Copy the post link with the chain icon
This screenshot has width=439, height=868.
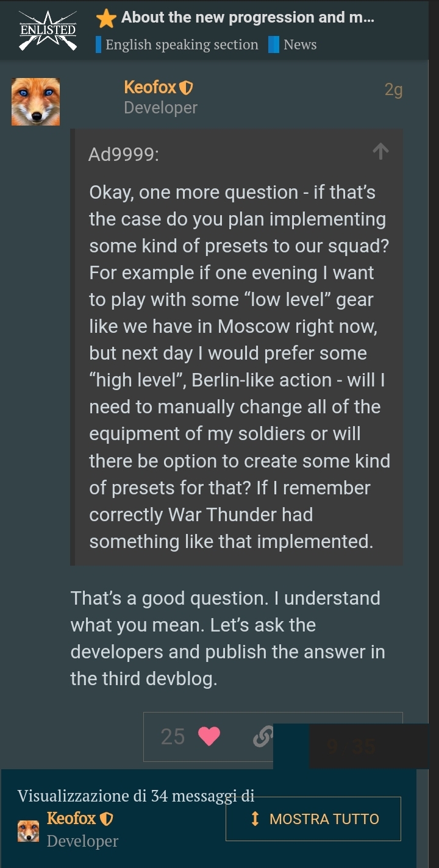(263, 737)
